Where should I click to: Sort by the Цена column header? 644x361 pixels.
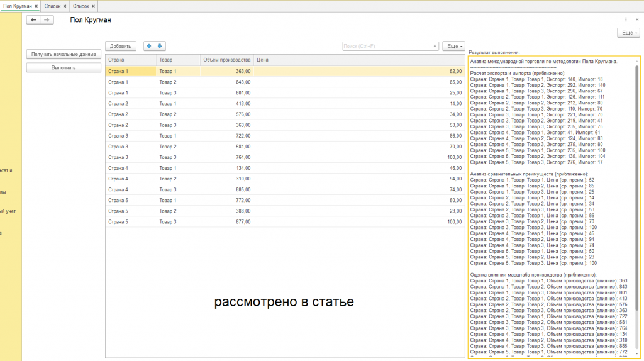point(359,60)
